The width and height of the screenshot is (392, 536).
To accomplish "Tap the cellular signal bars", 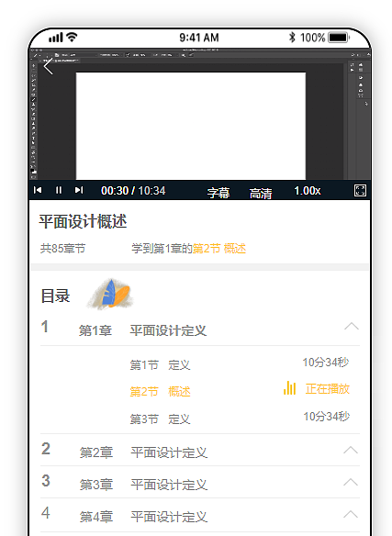I will (56, 38).
